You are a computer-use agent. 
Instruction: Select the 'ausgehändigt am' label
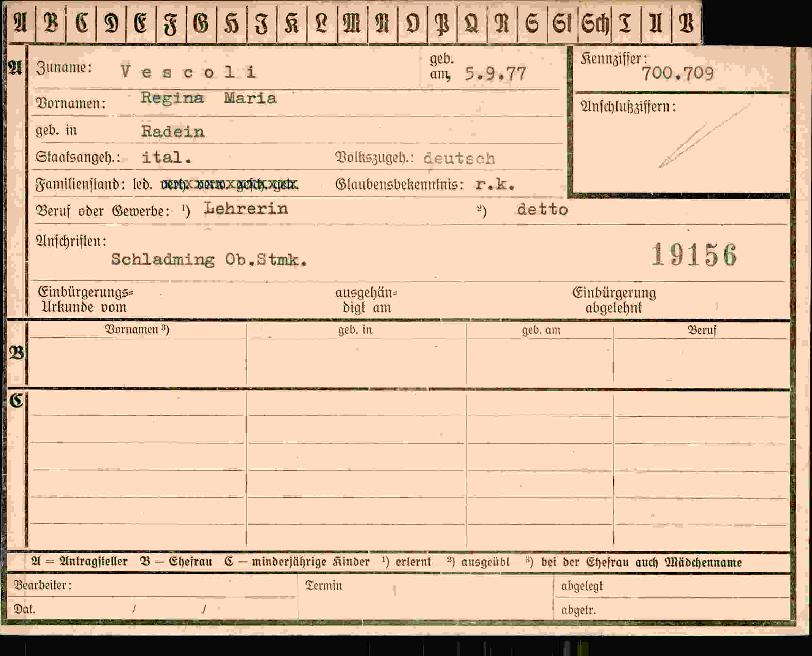coord(366,300)
